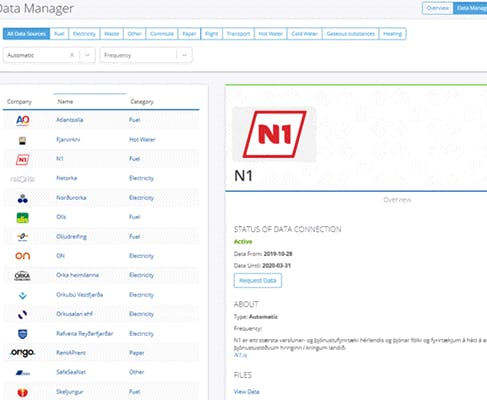The image size is (487, 400).
Task: Open the Norðurorka data source name
Action: point(71,198)
